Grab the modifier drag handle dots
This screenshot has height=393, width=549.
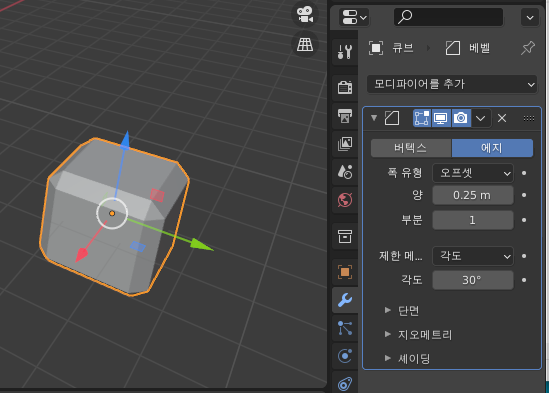[529, 118]
